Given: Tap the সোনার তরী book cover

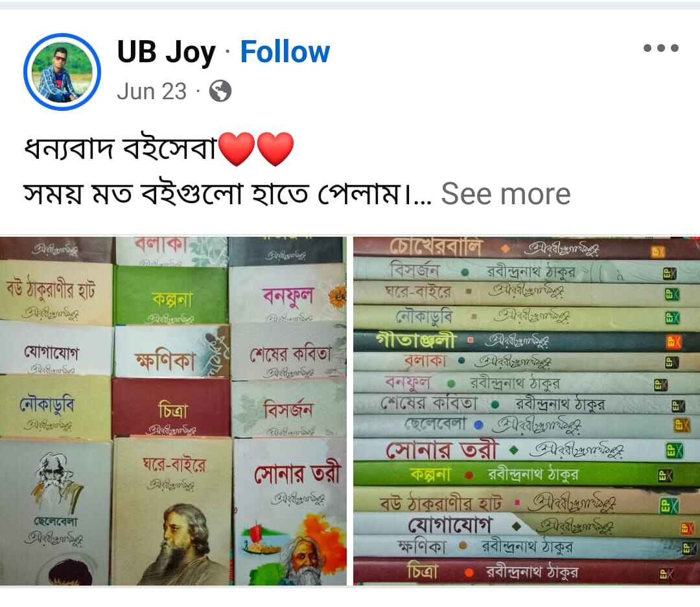Looking at the screenshot, I should click(290, 512).
